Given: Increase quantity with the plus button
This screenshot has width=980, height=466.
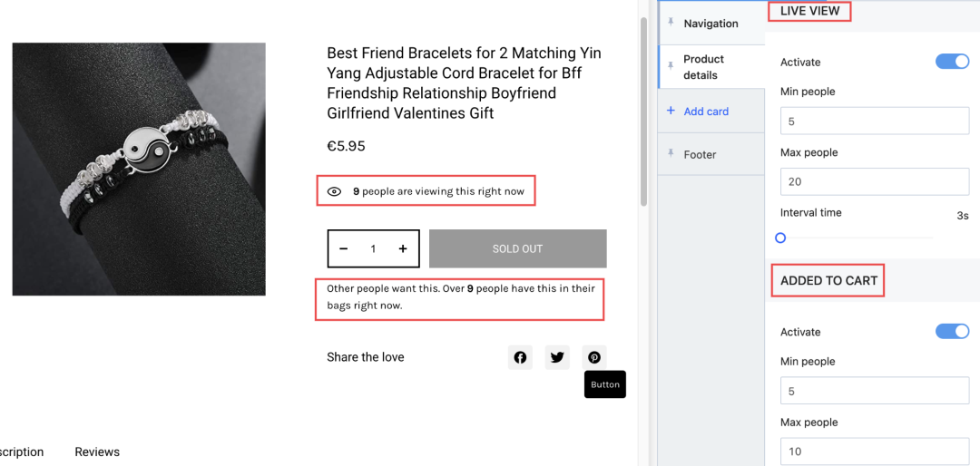Looking at the screenshot, I should click(403, 248).
